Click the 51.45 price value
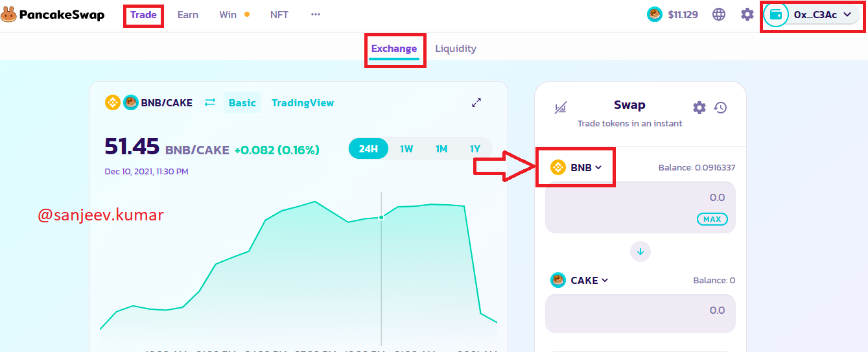Viewport: 868px width, 352px height. [x=132, y=147]
